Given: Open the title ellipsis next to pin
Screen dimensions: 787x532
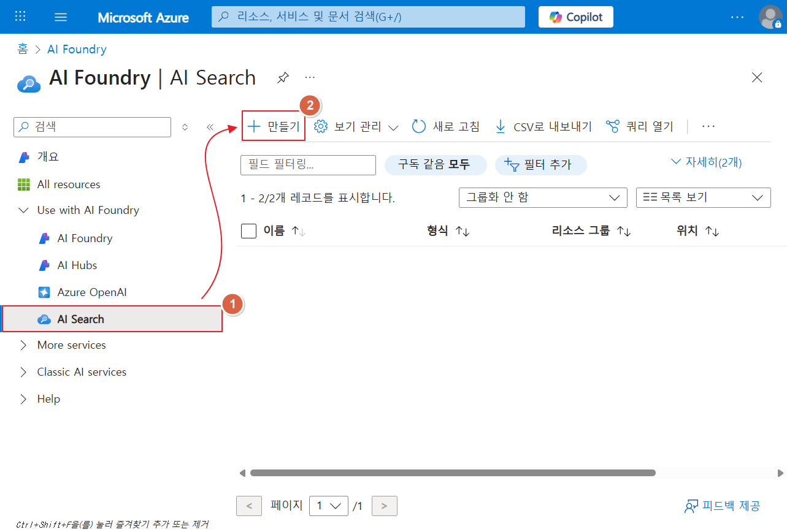Looking at the screenshot, I should (x=310, y=78).
